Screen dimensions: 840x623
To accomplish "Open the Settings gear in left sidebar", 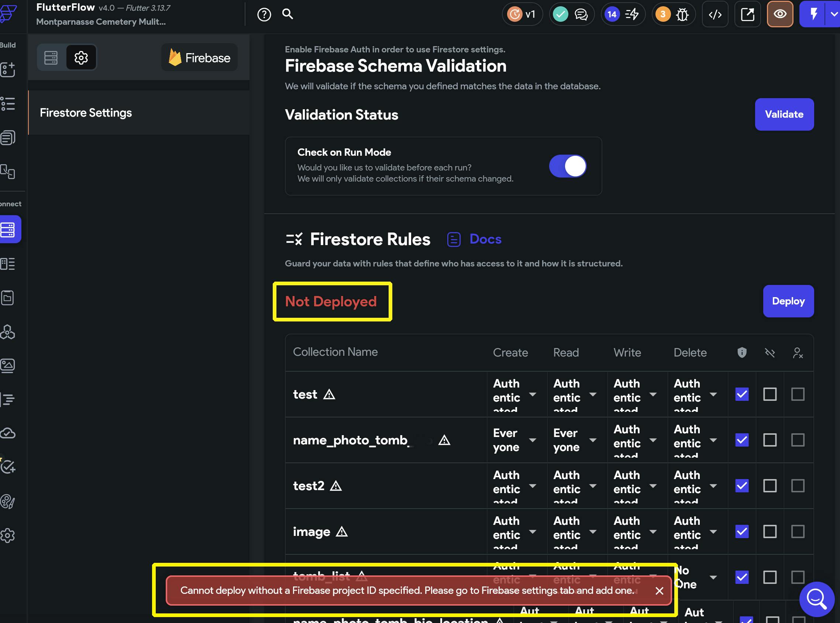I will click(x=8, y=535).
